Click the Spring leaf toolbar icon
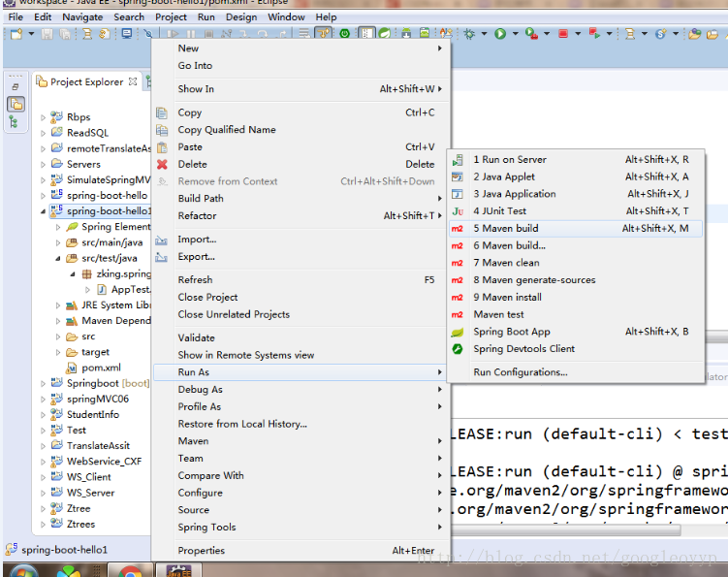The image size is (728, 577). point(385,34)
